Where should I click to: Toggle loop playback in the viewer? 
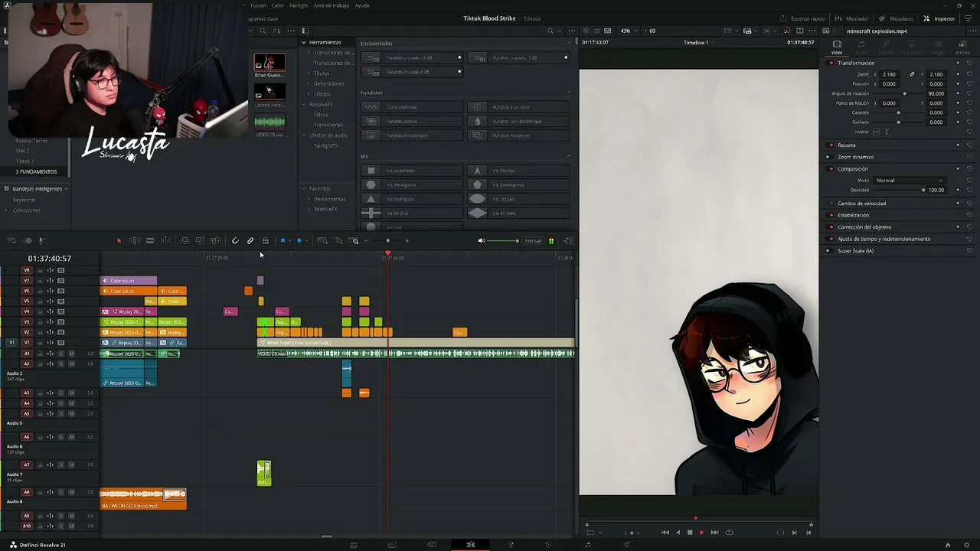pyautogui.click(x=729, y=533)
